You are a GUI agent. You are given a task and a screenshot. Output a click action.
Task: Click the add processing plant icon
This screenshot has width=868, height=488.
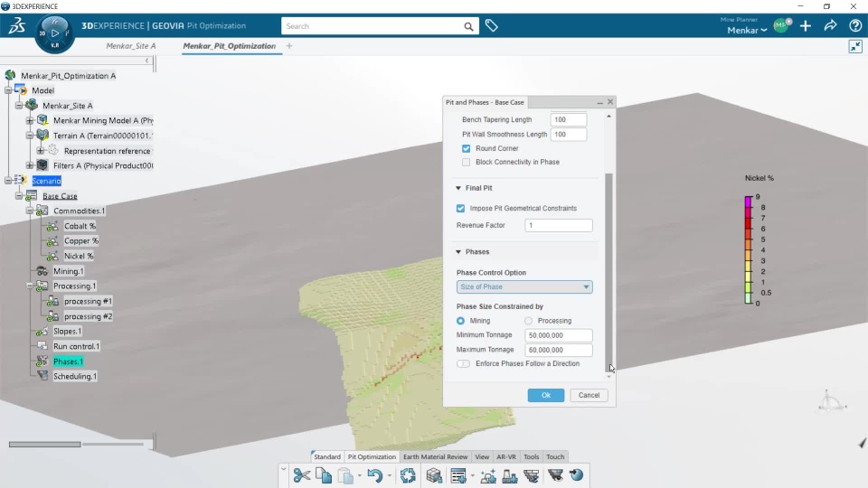[510, 475]
